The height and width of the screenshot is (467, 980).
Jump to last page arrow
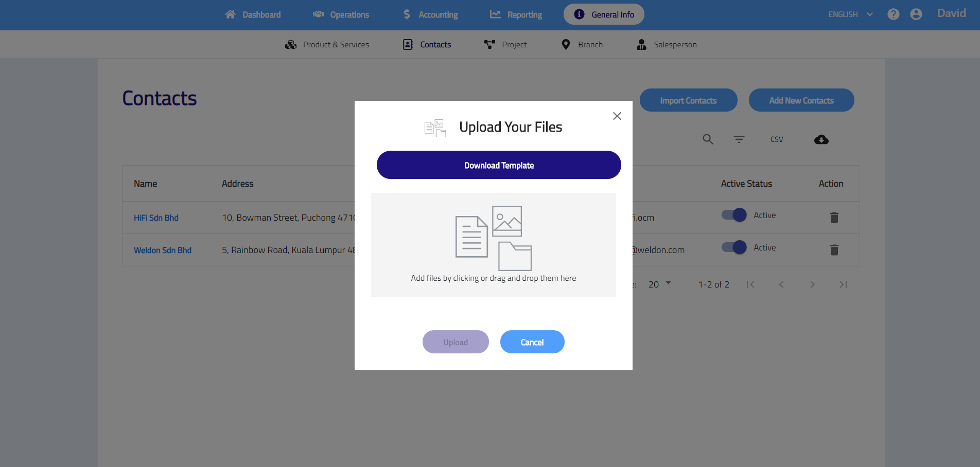(843, 284)
